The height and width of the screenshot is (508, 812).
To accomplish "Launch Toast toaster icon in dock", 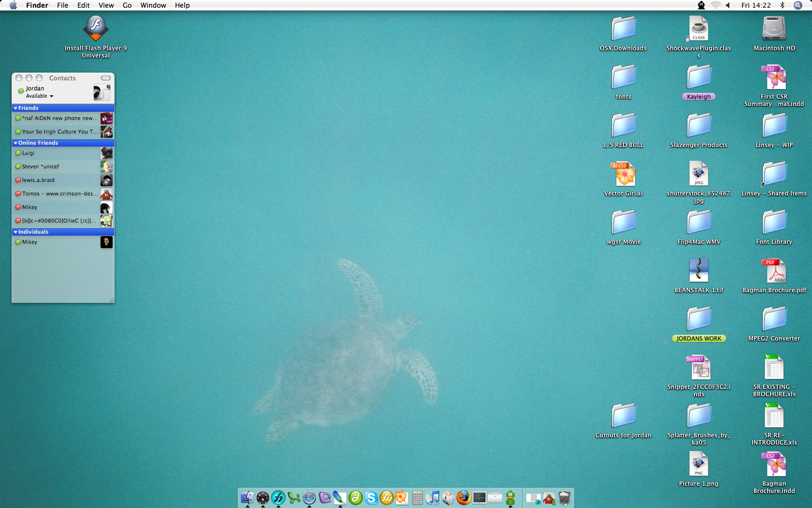I will 449,497.
